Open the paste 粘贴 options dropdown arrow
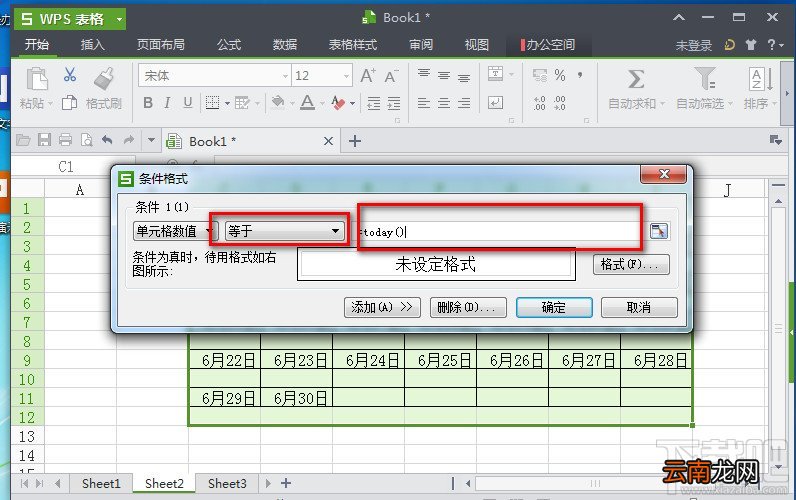The height and width of the screenshot is (500, 796). point(50,104)
